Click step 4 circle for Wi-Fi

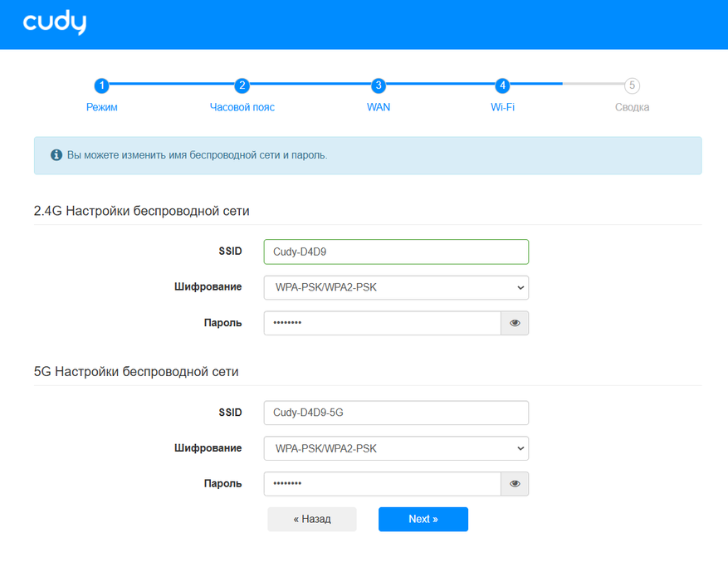(x=502, y=86)
